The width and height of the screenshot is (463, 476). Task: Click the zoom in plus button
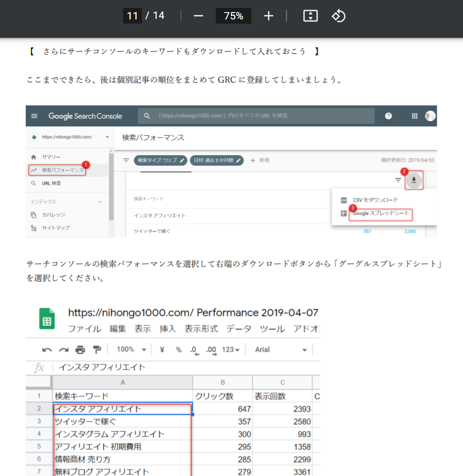[269, 16]
